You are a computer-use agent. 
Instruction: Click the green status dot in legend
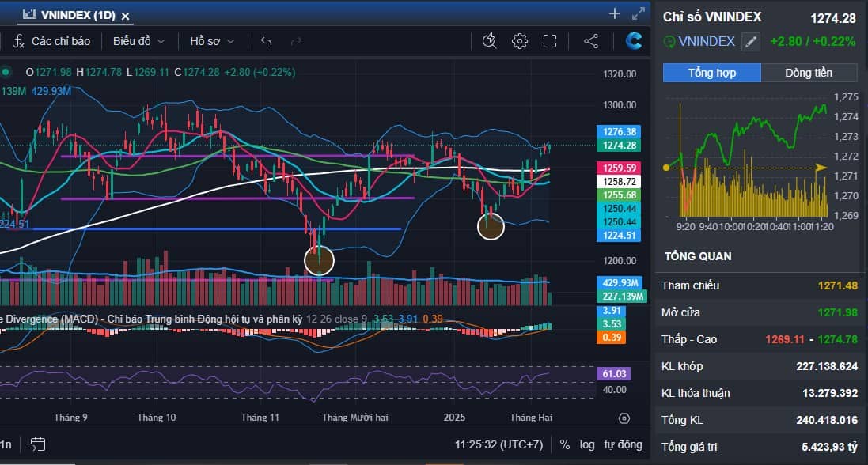point(6,72)
